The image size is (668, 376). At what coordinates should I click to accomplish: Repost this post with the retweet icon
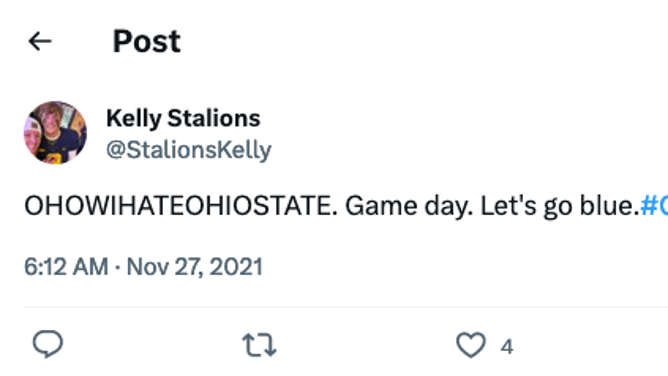pos(259,344)
